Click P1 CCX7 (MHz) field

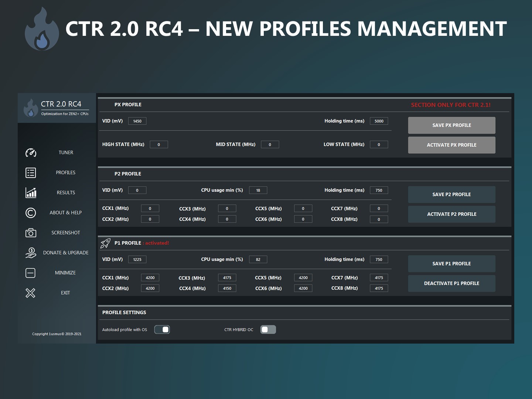tap(379, 277)
